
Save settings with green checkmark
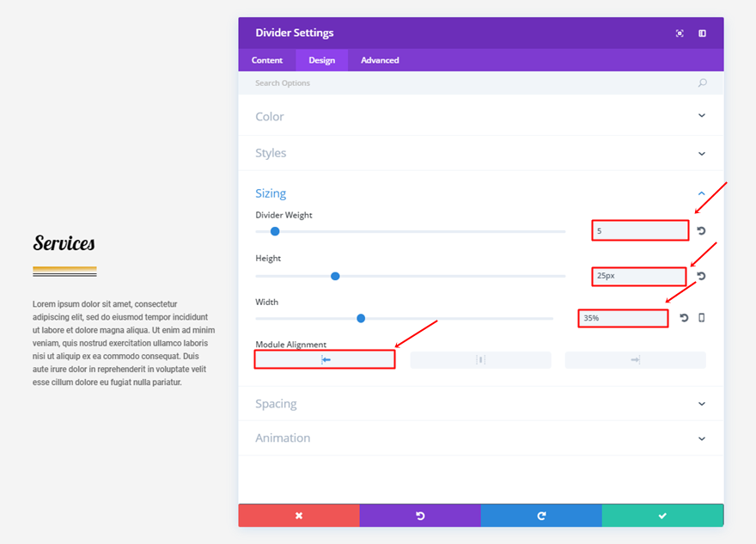[662, 516]
